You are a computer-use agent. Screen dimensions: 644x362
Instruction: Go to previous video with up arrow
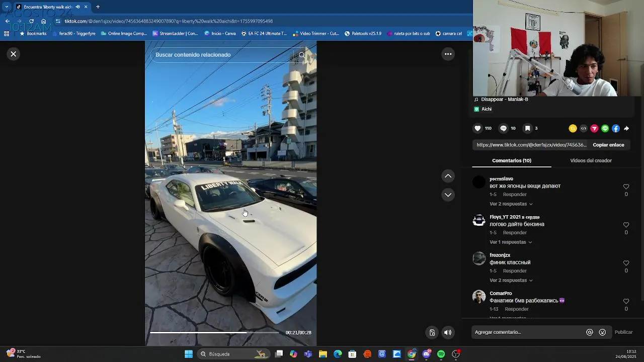click(448, 176)
